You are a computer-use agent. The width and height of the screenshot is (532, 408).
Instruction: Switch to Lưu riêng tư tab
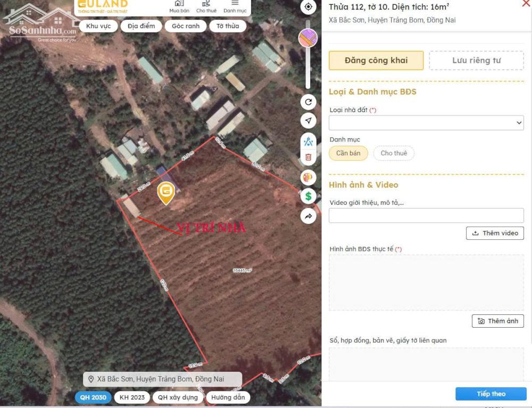[476, 61]
